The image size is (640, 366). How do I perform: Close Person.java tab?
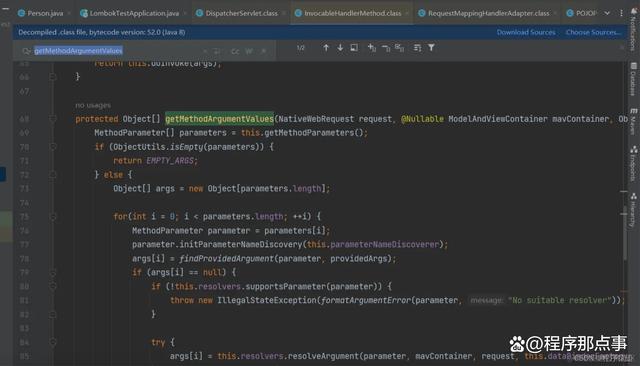click(x=69, y=13)
